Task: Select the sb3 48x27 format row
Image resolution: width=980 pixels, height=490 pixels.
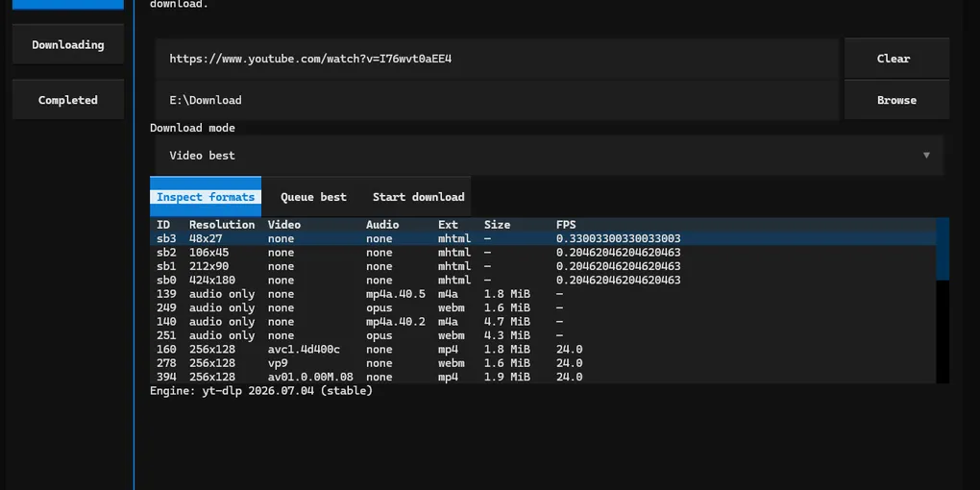Action: [543, 238]
